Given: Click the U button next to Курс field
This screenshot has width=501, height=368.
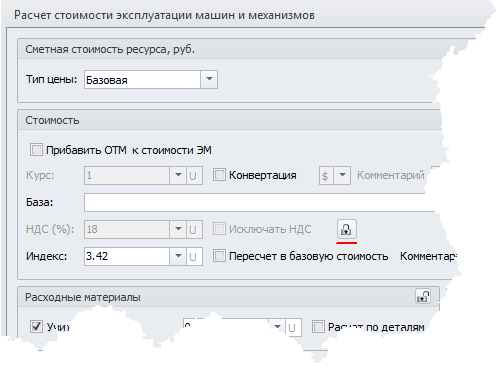Looking at the screenshot, I should [193, 175].
